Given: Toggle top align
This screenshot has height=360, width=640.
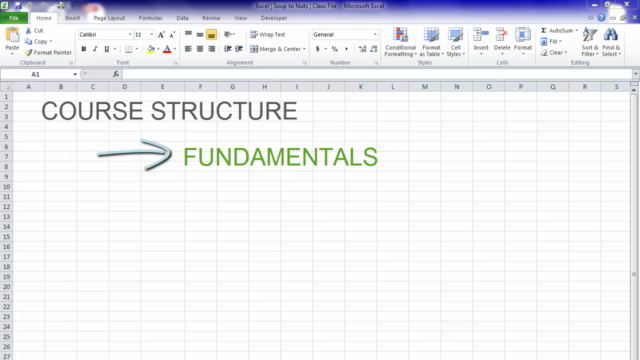Looking at the screenshot, I should 188,34.
